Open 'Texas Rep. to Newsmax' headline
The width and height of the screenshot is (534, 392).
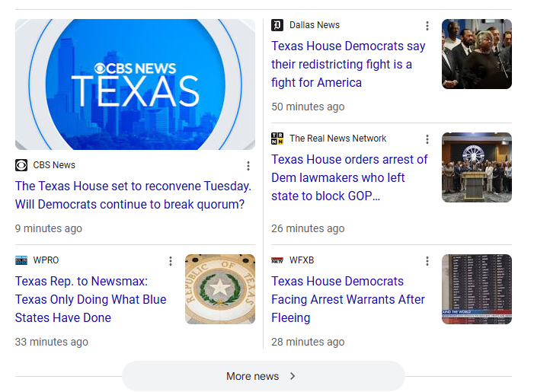(x=91, y=299)
